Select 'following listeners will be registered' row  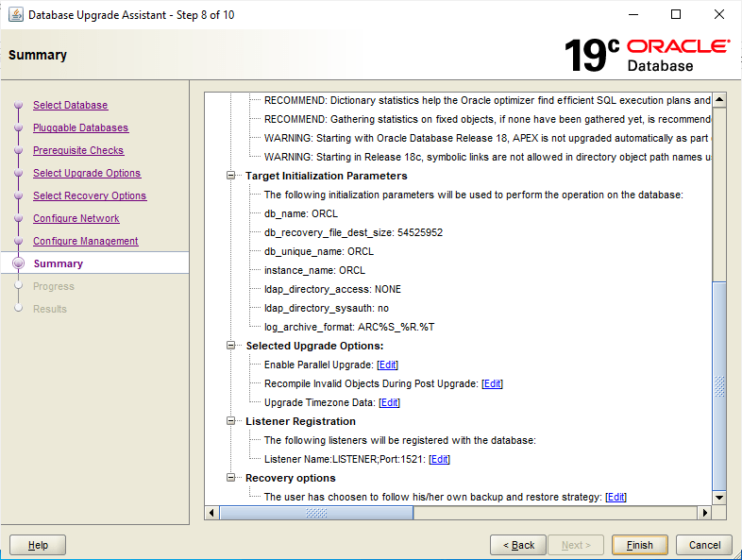click(400, 440)
